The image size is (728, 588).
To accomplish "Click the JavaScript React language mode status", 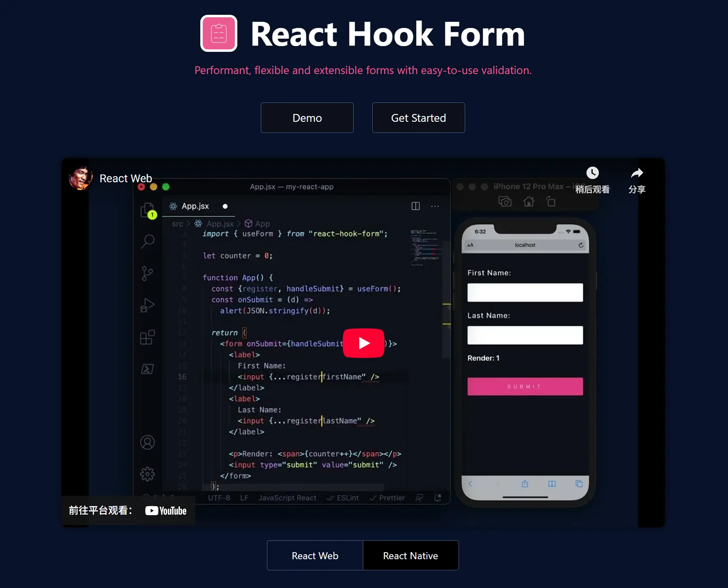I will click(x=287, y=498).
